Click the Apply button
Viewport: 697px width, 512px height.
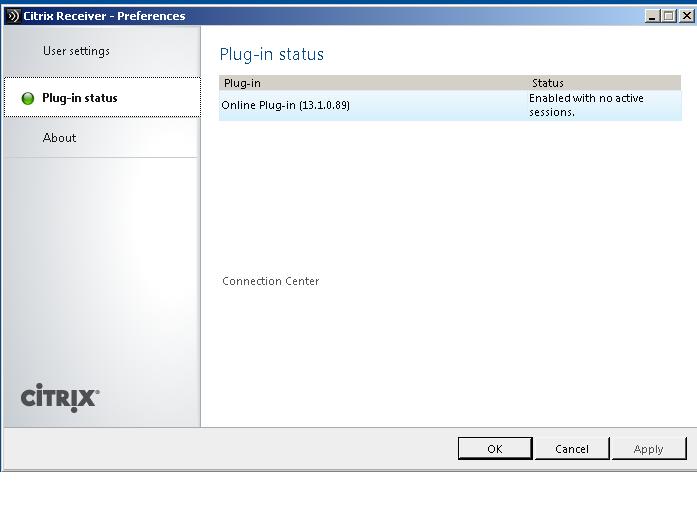(x=649, y=449)
